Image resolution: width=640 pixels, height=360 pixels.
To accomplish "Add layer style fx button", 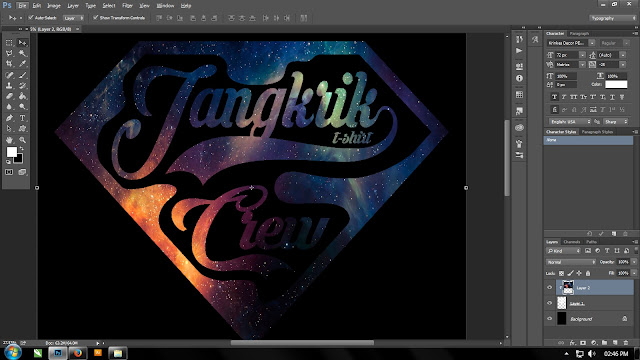I will pos(572,343).
